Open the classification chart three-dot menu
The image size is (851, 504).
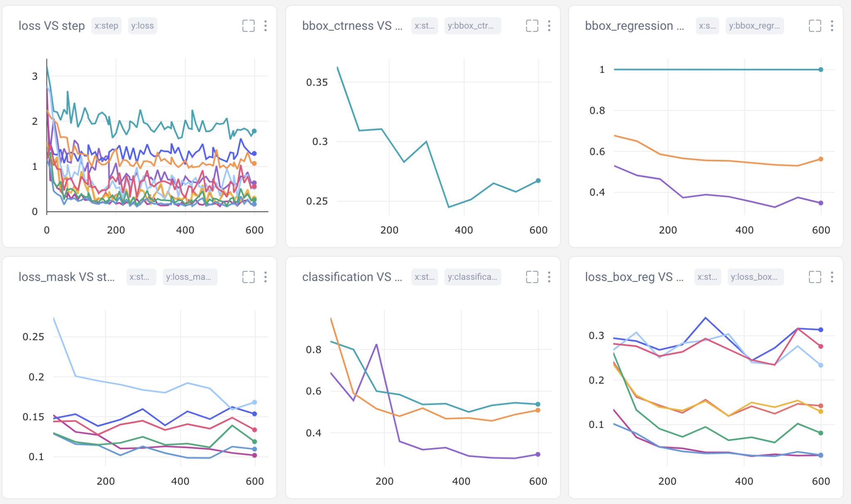(549, 277)
